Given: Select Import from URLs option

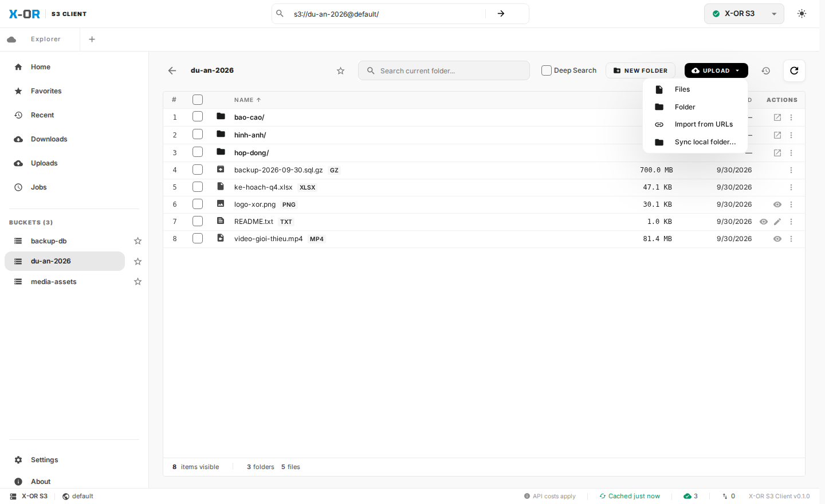Looking at the screenshot, I should tap(695, 124).
